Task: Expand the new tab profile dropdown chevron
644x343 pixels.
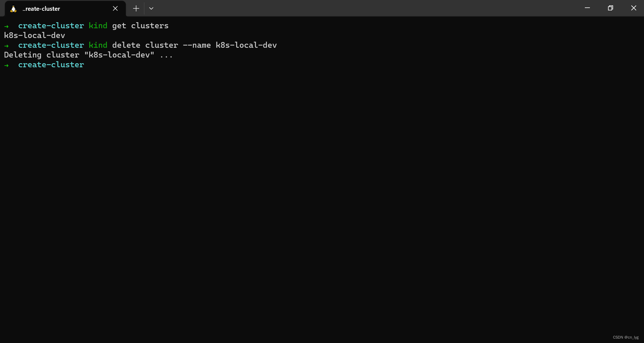Action: 151,8
